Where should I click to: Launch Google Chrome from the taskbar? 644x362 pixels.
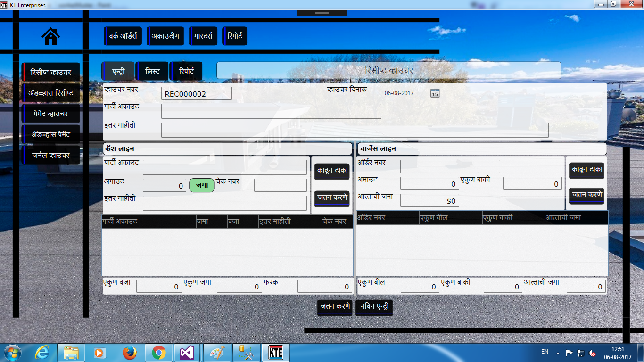tap(159, 353)
